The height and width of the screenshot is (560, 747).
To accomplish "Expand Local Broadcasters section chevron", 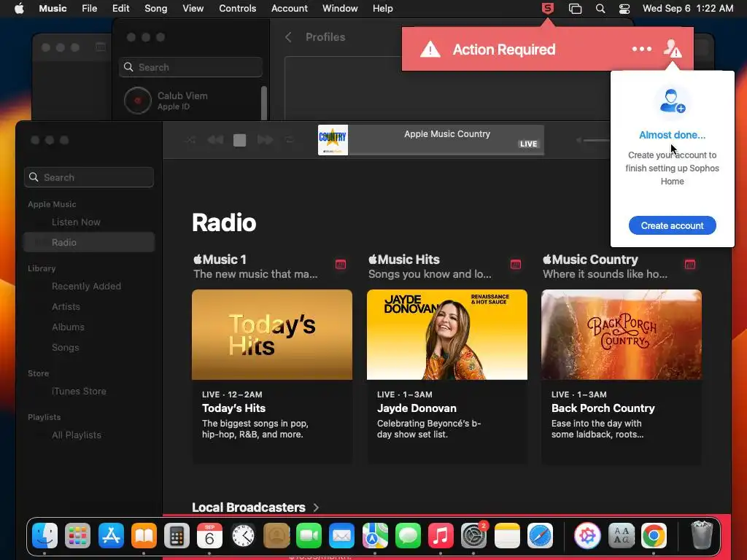I will 316,507.
